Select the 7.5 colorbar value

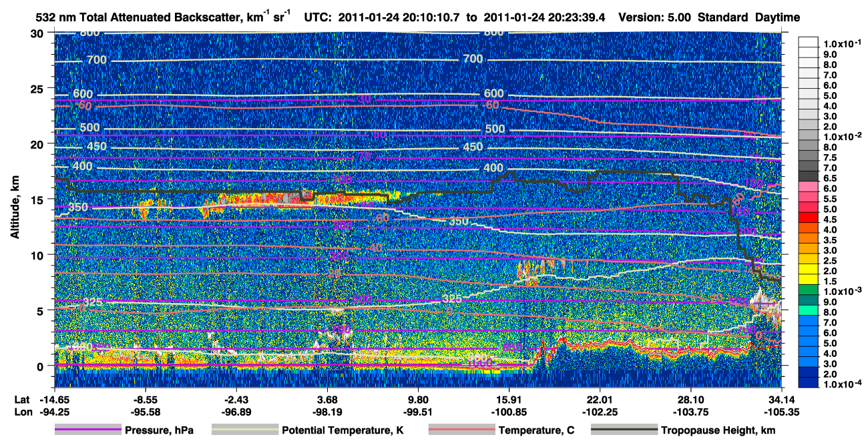click(830, 157)
